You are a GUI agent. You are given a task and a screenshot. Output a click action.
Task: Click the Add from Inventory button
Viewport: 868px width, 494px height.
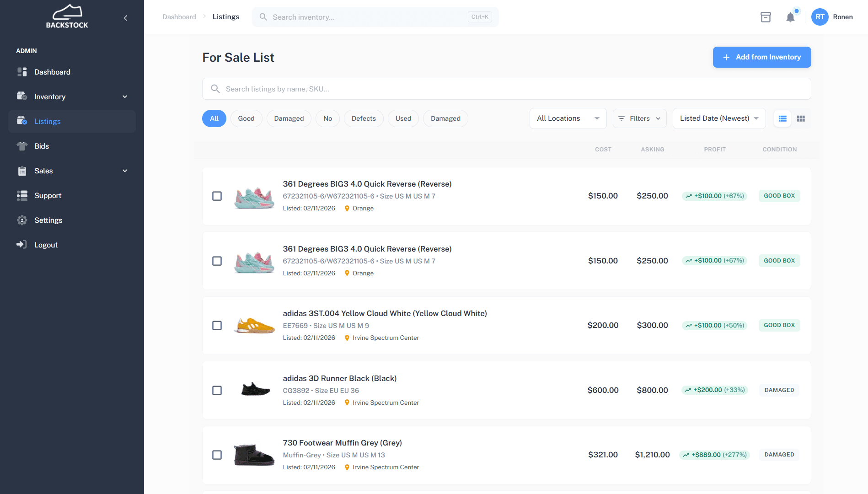(x=761, y=57)
